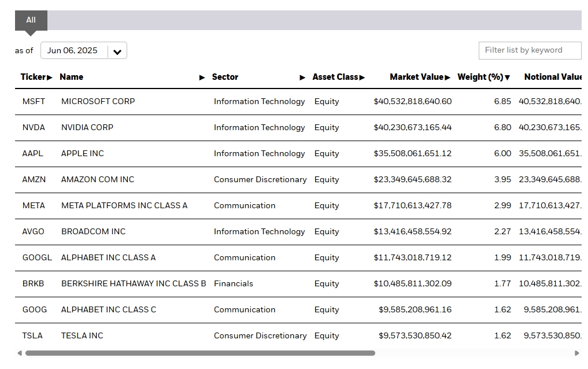The height and width of the screenshot is (369, 588).
Task: Click MICROSOFT CORP name
Action: click(x=98, y=101)
